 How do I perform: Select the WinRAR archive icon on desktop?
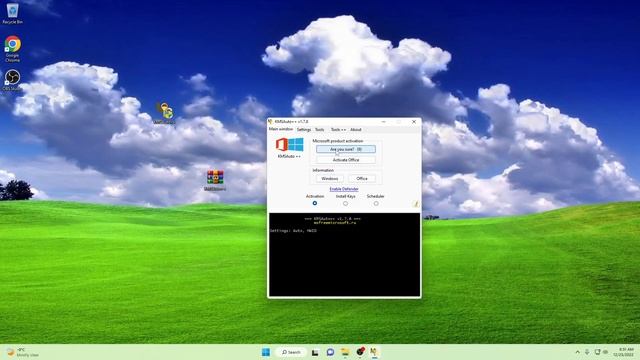click(215, 180)
